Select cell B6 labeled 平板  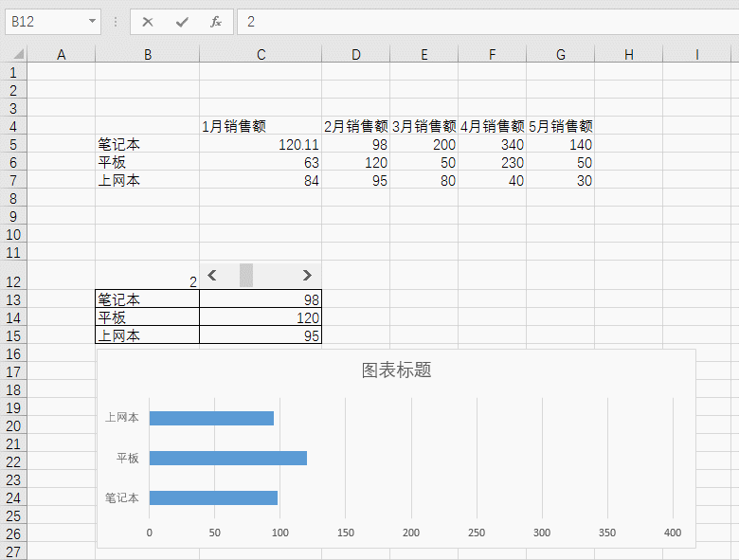click(x=148, y=162)
